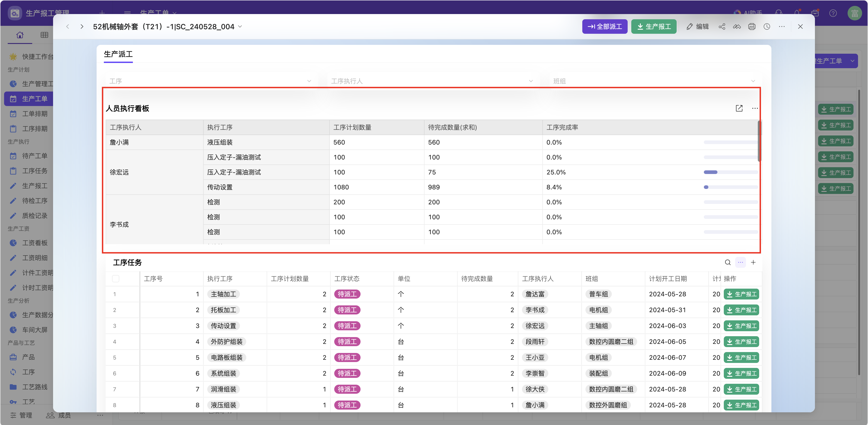
Task: Close the work order dialog
Action: point(800,27)
